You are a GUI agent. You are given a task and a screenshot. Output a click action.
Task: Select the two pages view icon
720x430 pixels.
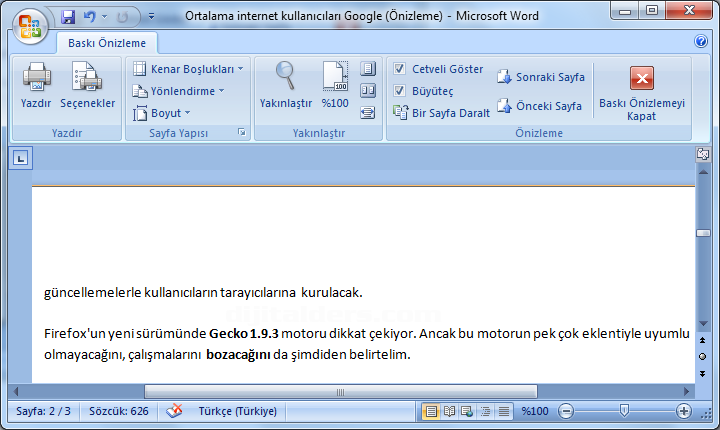tap(368, 91)
